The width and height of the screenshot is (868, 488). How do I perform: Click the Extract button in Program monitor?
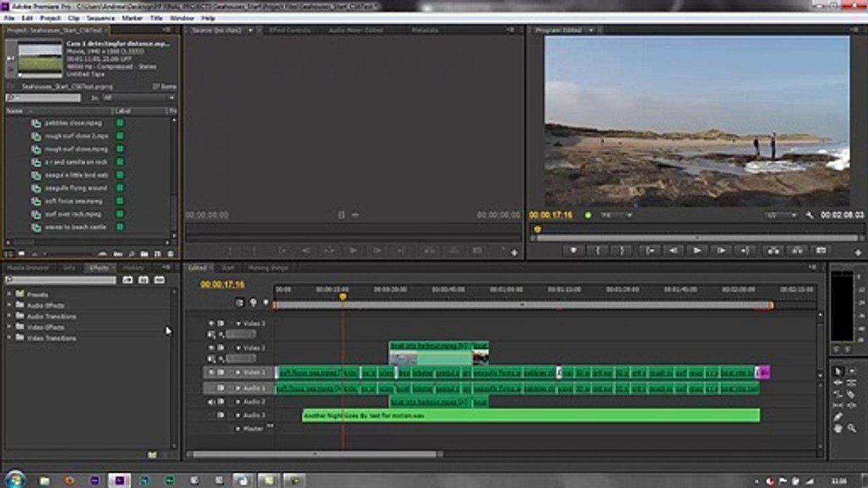[797, 251]
